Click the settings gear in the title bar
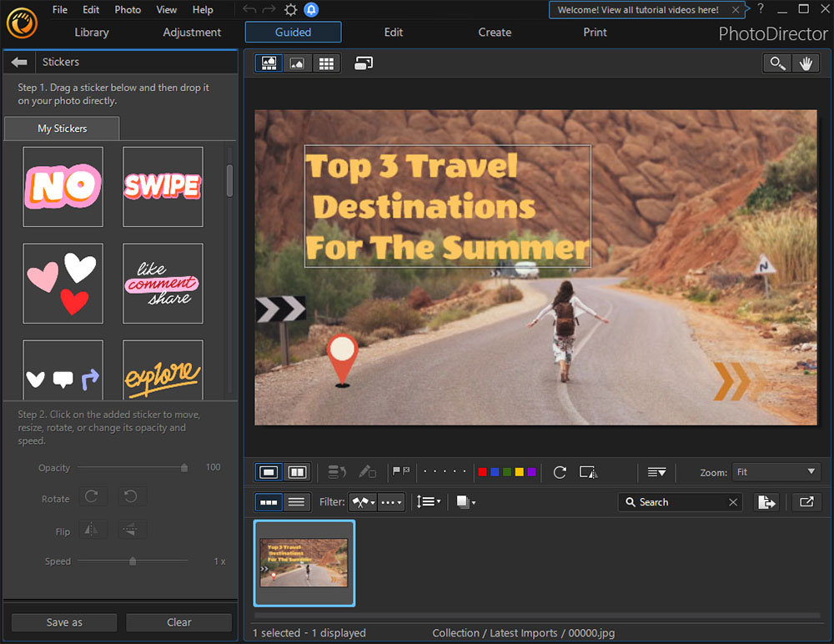Viewport: 834px width, 644px height. [289, 9]
